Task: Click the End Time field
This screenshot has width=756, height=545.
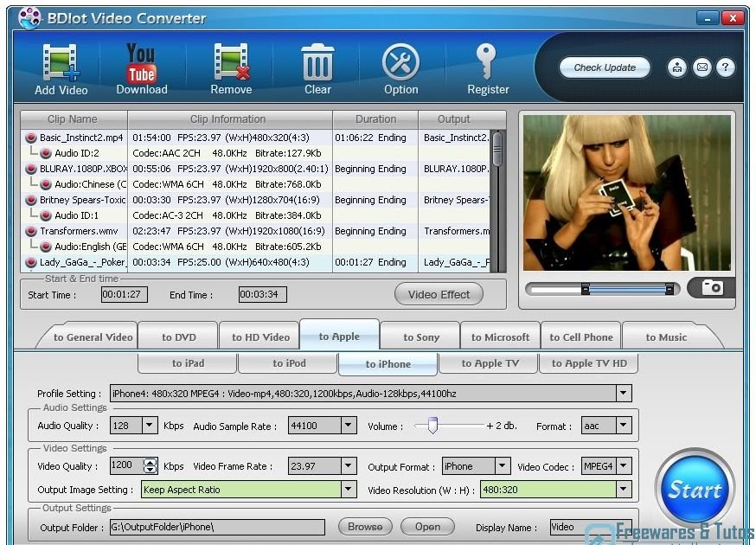Action: coord(262,294)
